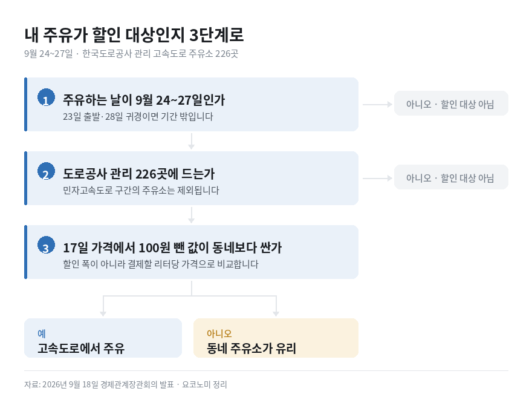This screenshot has height=397, width=532.
Task: Click the '주유하는 날이 9월 24~27일인가' heading
Action: [x=144, y=100]
